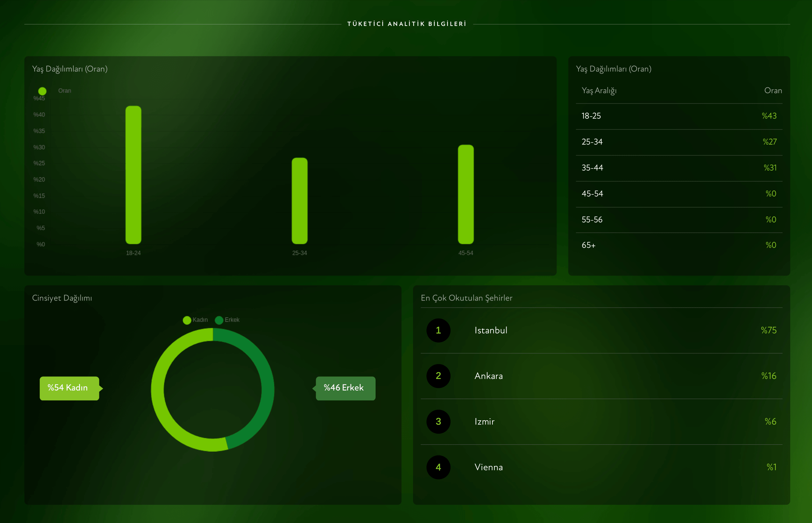Click rank 1 circle icon for Istanbul
The height and width of the screenshot is (523, 812).
[x=438, y=330]
